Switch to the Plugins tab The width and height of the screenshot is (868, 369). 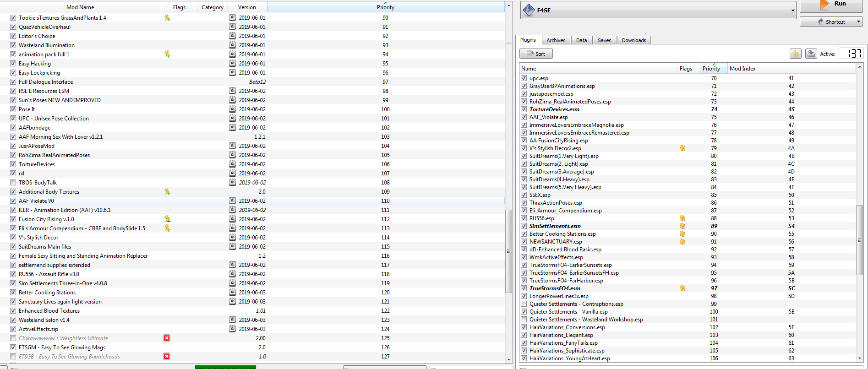pyautogui.click(x=528, y=40)
